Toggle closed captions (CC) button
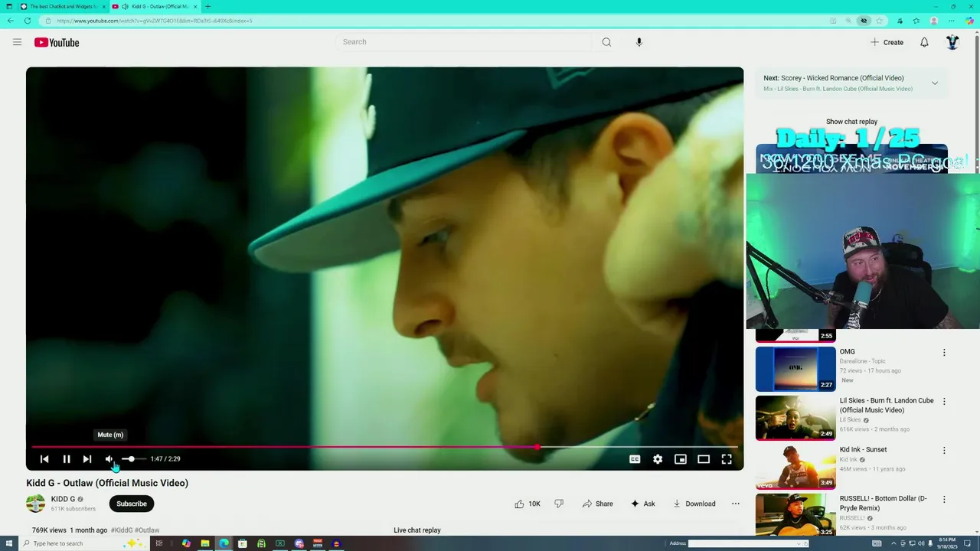 pyautogui.click(x=635, y=459)
